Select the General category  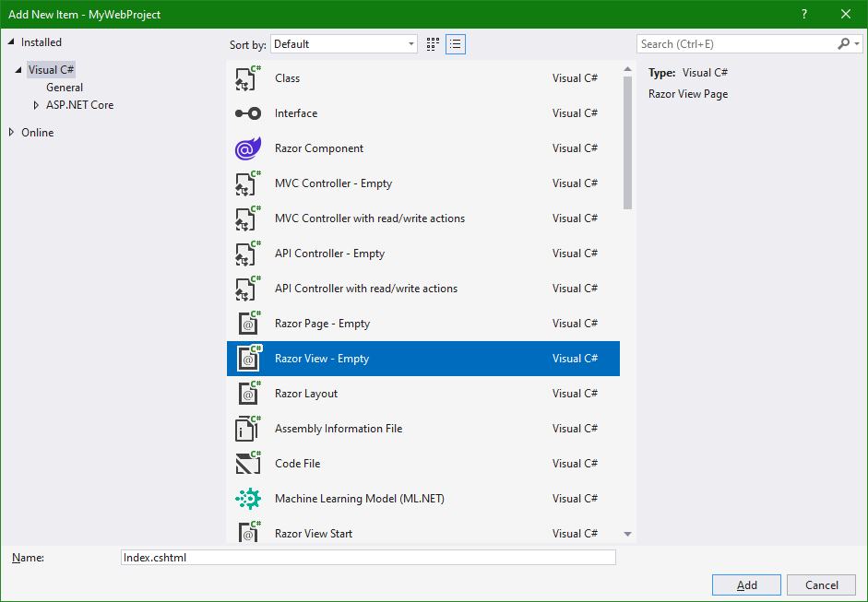(65, 88)
